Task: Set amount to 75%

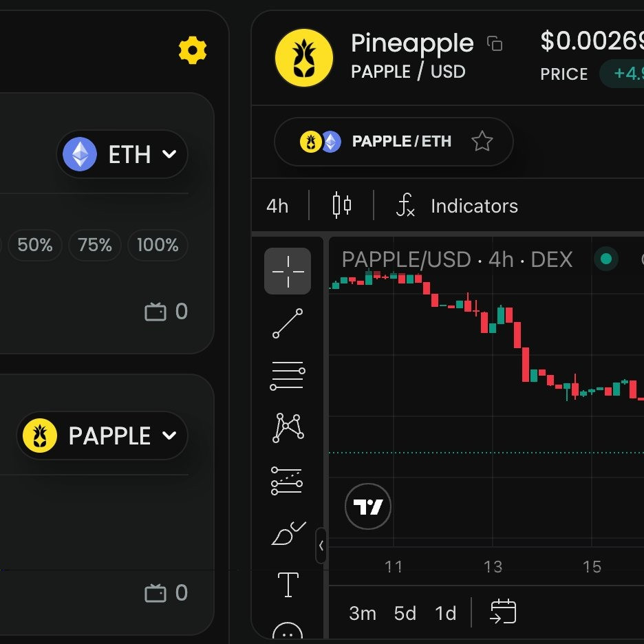Action: [95, 245]
